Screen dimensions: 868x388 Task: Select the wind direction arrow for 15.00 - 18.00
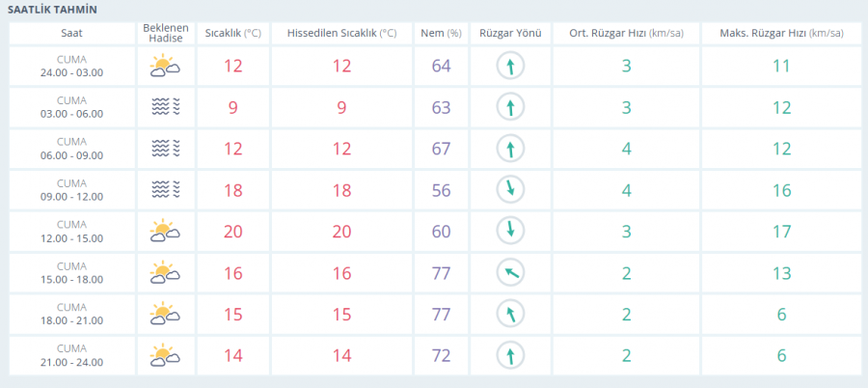(x=510, y=273)
